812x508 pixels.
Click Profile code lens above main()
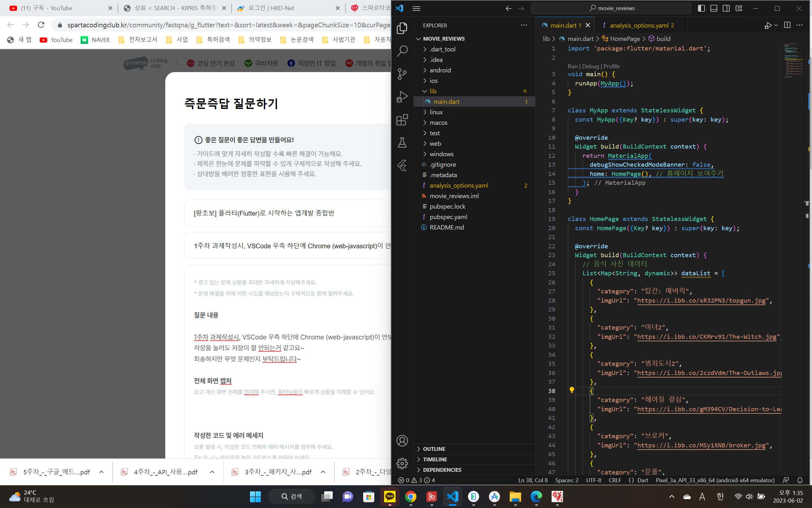611,66
